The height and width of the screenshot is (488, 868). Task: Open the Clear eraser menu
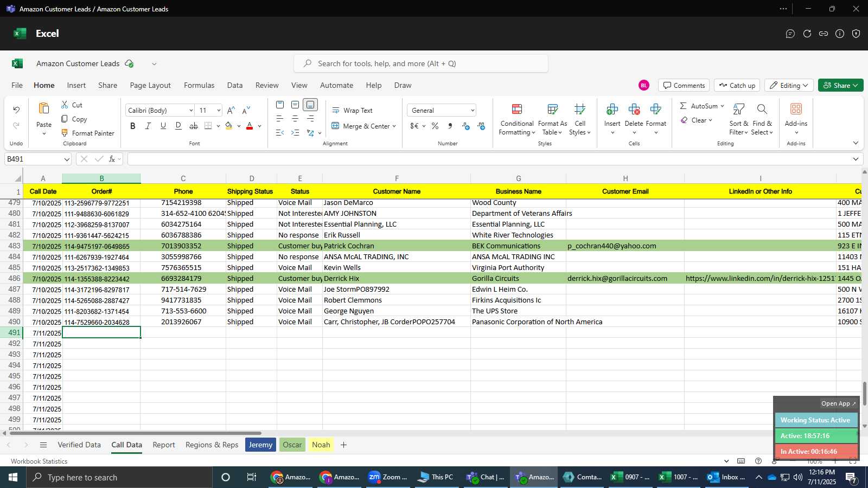pos(696,120)
